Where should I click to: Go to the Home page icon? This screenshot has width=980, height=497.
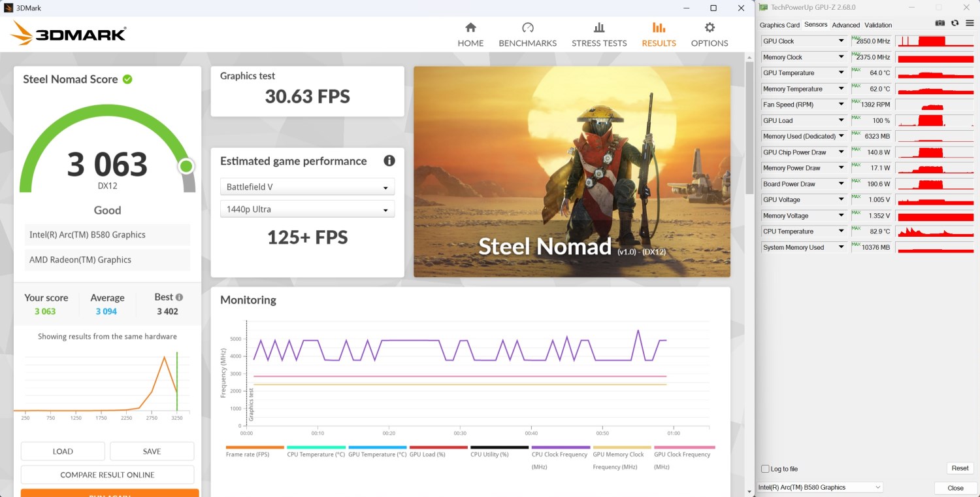[470, 27]
